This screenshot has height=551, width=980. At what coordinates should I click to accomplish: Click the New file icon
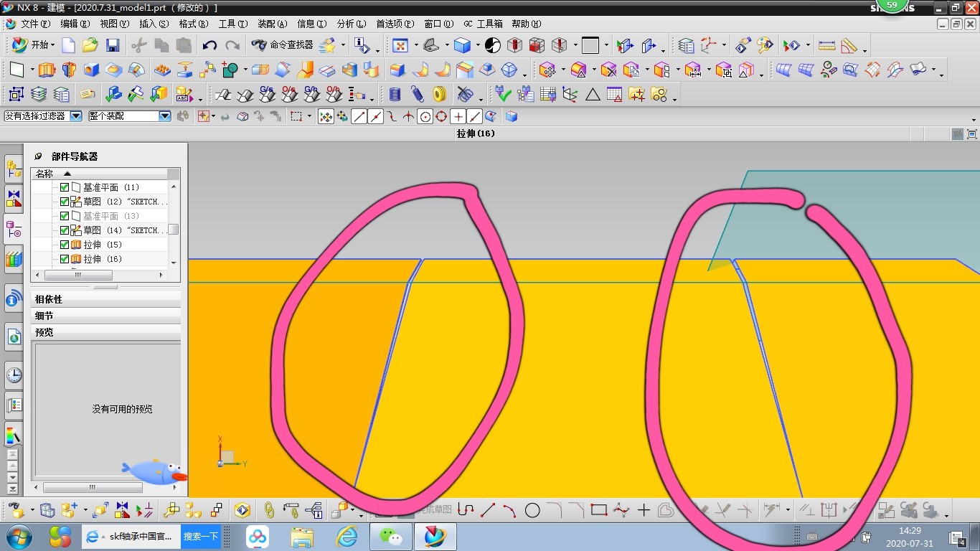(x=68, y=45)
